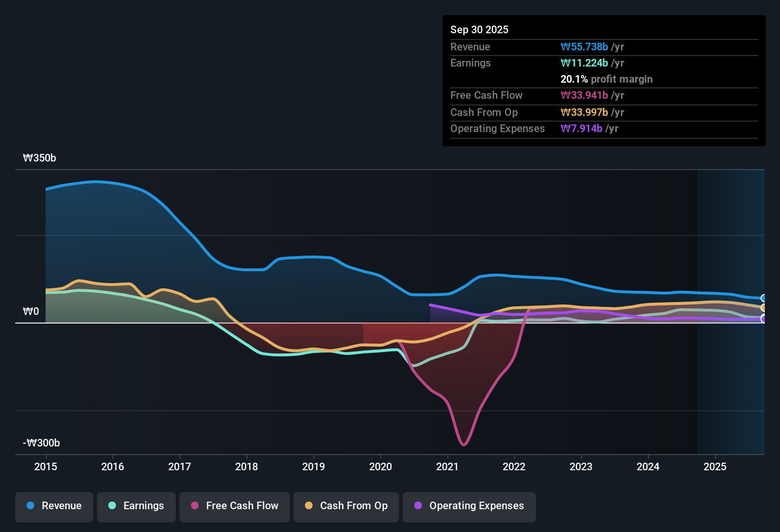This screenshot has height=532, width=780.
Task: Click the blue Revenue endpoint marker on the chart
Action: pyautogui.click(x=764, y=298)
